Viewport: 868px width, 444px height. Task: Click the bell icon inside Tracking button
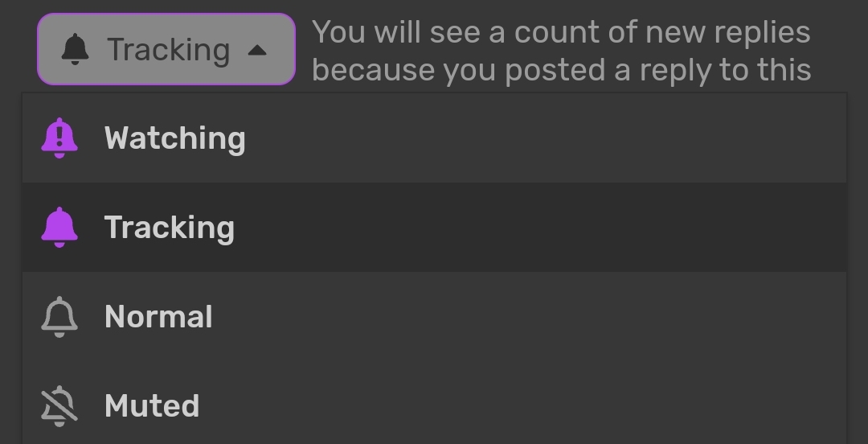[76, 49]
